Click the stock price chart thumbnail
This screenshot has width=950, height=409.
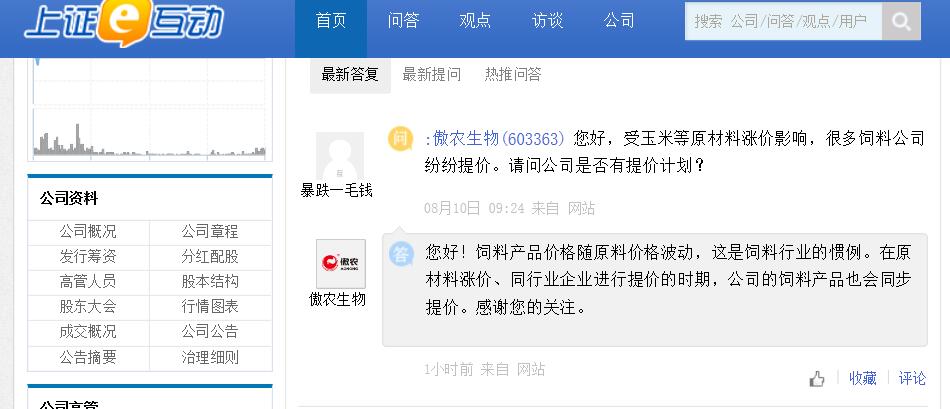click(x=150, y=110)
